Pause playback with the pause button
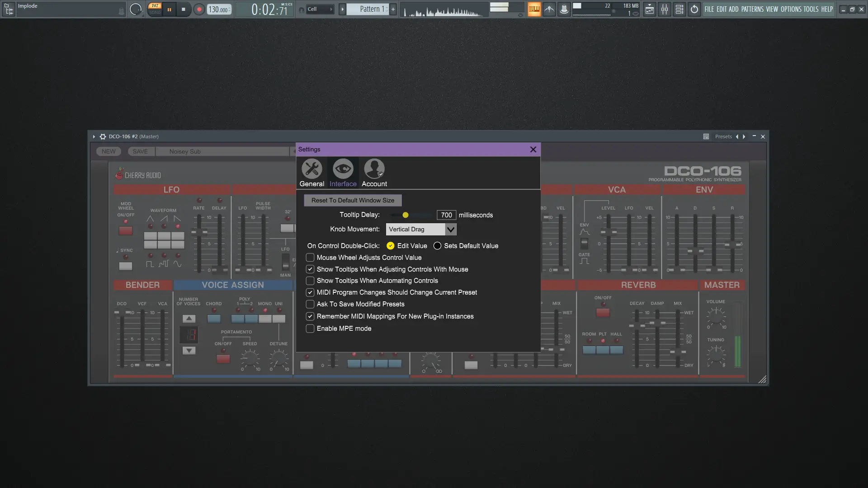Screen dimensions: 868x488 pos(169,9)
